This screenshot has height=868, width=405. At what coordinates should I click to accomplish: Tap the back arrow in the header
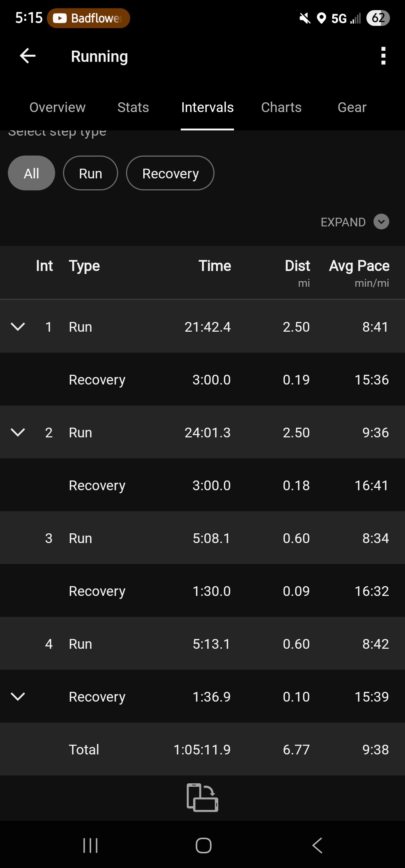tap(28, 56)
